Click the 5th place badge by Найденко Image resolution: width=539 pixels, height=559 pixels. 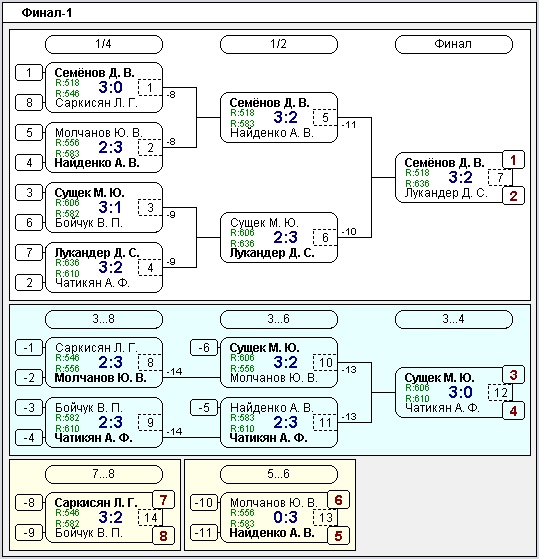[x=338, y=536]
